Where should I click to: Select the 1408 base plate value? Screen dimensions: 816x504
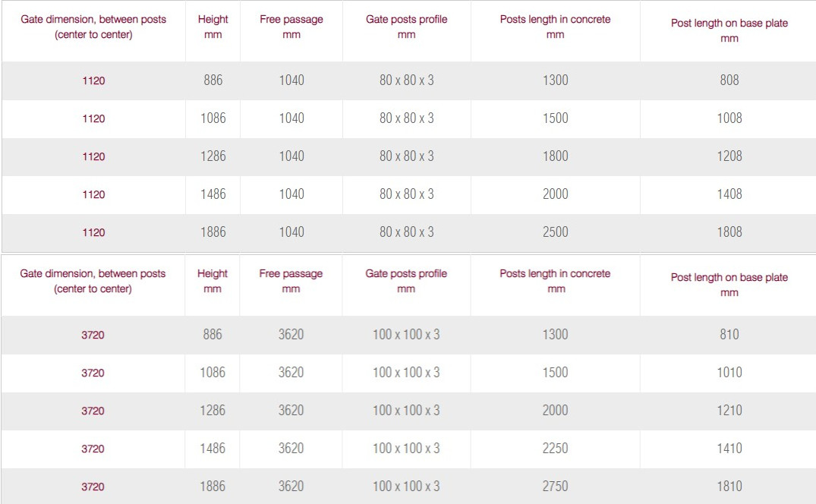click(729, 194)
